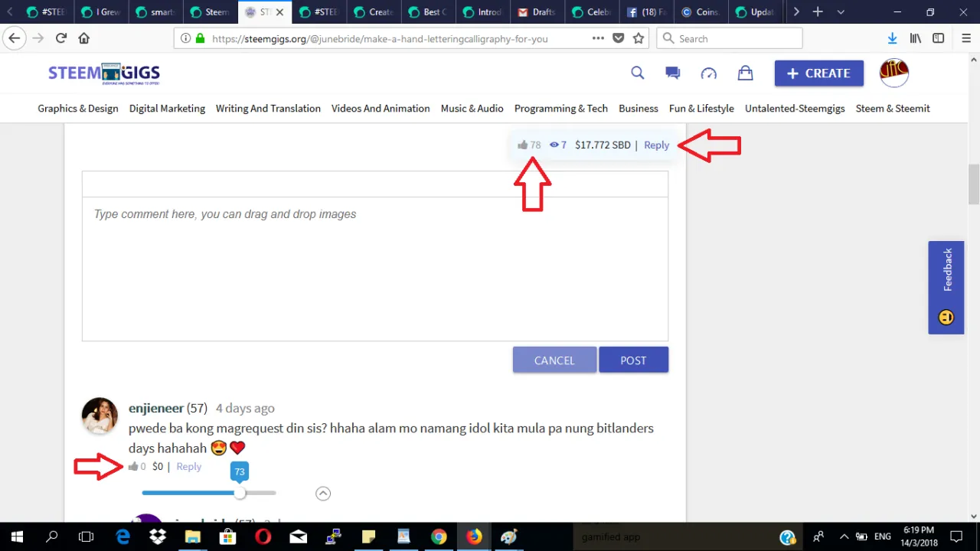Toggle Firefox sidebar icon
The image size is (980, 551).
tap(938, 38)
